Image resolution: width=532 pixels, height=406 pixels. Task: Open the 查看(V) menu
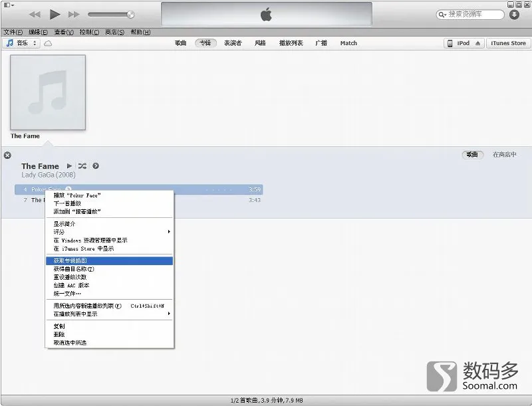[64, 32]
